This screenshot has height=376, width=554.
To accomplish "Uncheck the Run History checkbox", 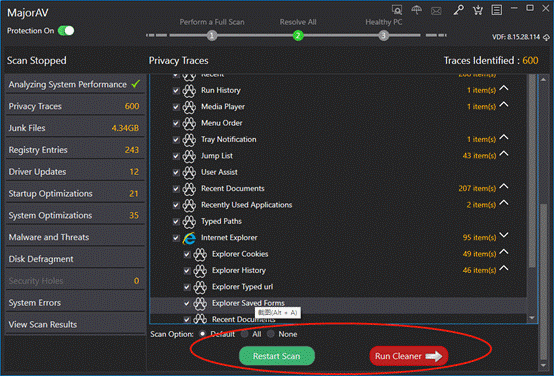I will [x=176, y=91].
